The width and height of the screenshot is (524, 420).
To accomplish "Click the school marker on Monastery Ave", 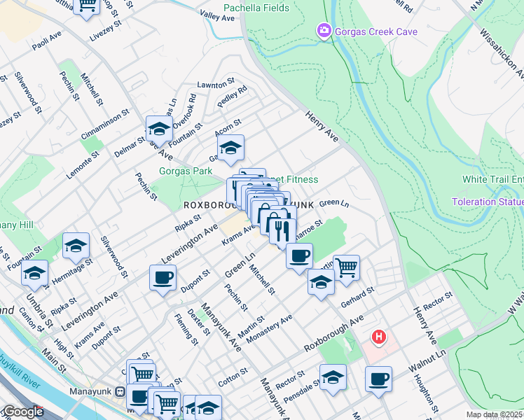I will point(321,283).
